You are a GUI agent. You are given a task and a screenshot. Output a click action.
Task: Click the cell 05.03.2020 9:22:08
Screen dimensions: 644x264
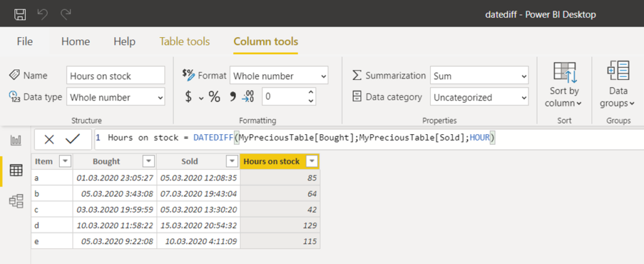[114, 241]
